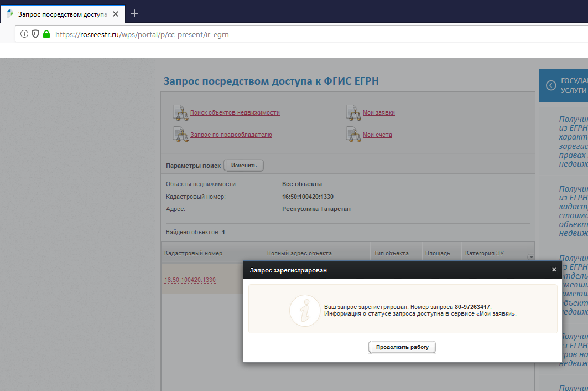Click the icon beside "Запрос по правообладателю"
588x391 pixels.
click(x=181, y=135)
